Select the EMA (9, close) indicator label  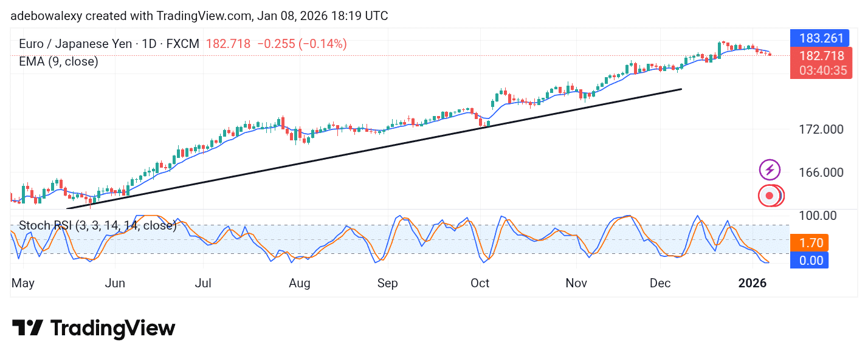tap(58, 61)
